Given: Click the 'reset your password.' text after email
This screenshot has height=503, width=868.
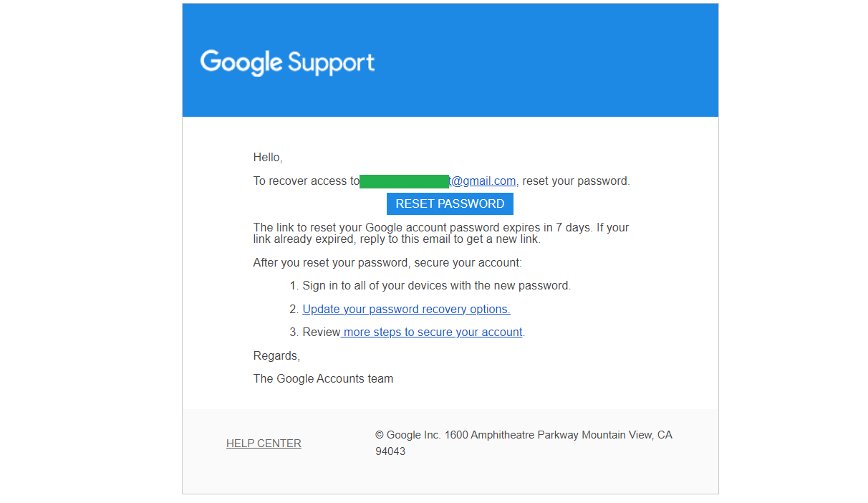Looking at the screenshot, I should coord(577,181).
